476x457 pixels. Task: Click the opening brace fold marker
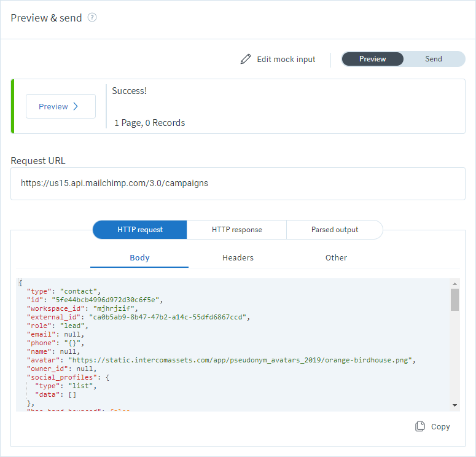tap(20, 283)
